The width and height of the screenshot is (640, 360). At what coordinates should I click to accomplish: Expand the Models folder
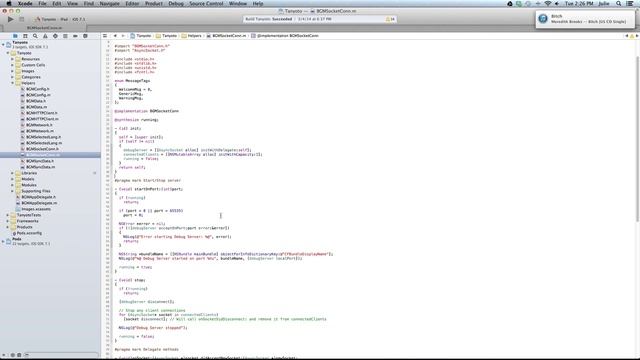pyautogui.click(x=13, y=179)
